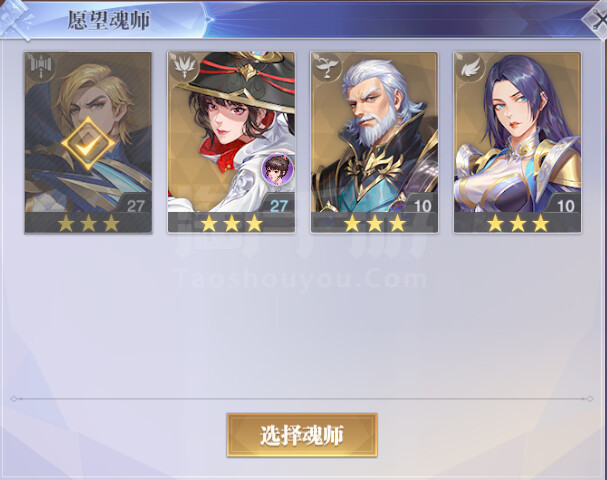Viewport: 607px width, 480px height.
Task: Select the black hat girl card
Action: 231,143
